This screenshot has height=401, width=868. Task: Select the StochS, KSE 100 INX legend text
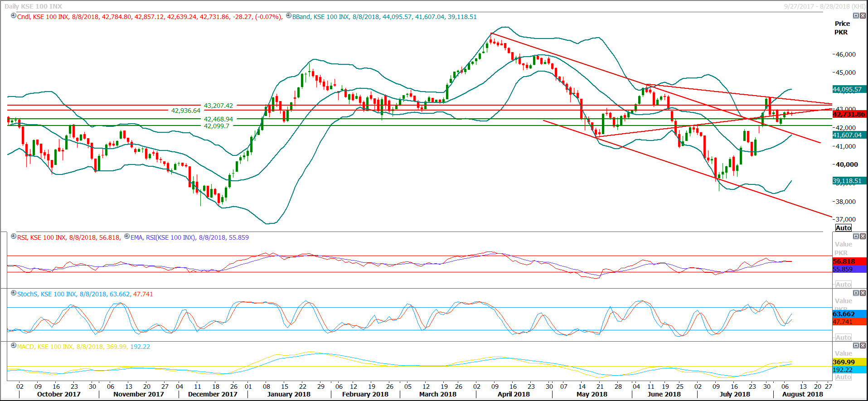pos(85,294)
